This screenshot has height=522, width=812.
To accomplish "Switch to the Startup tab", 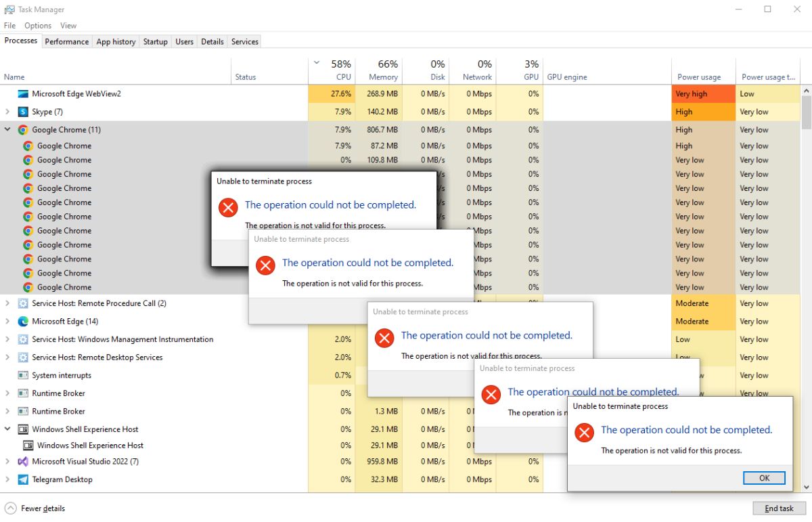I will coord(155,41).
